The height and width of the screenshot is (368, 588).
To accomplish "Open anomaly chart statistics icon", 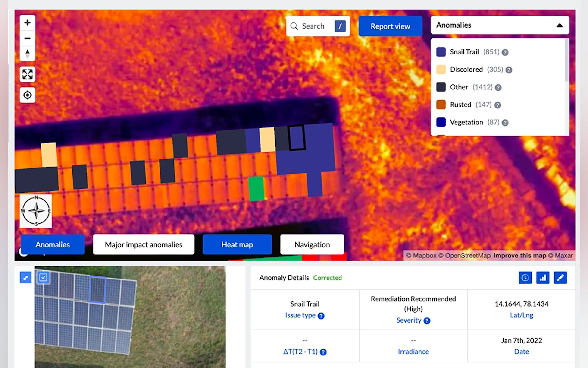I will click(543, 278).
